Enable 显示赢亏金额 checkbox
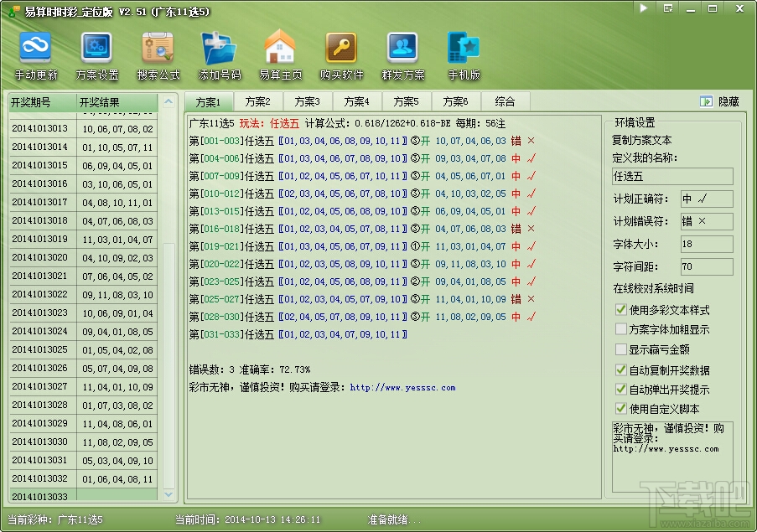 click(x=621, y=349)
